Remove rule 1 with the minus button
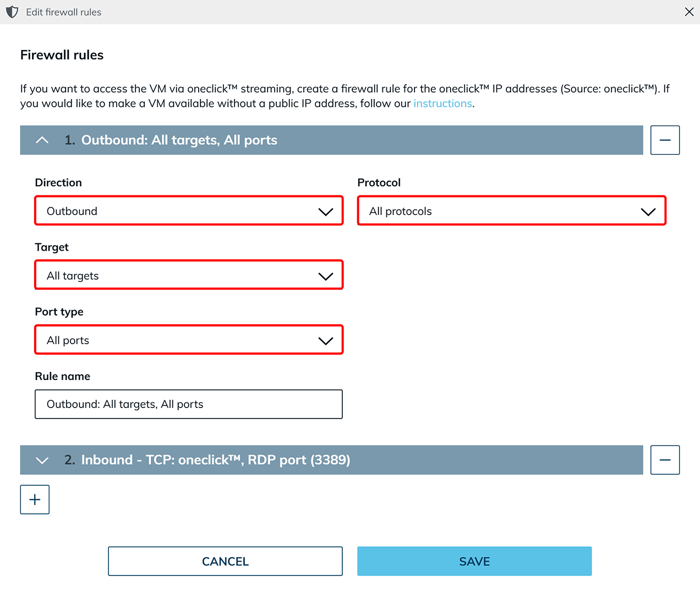Screen dimensions: 700x614 (x=665, y=140)
